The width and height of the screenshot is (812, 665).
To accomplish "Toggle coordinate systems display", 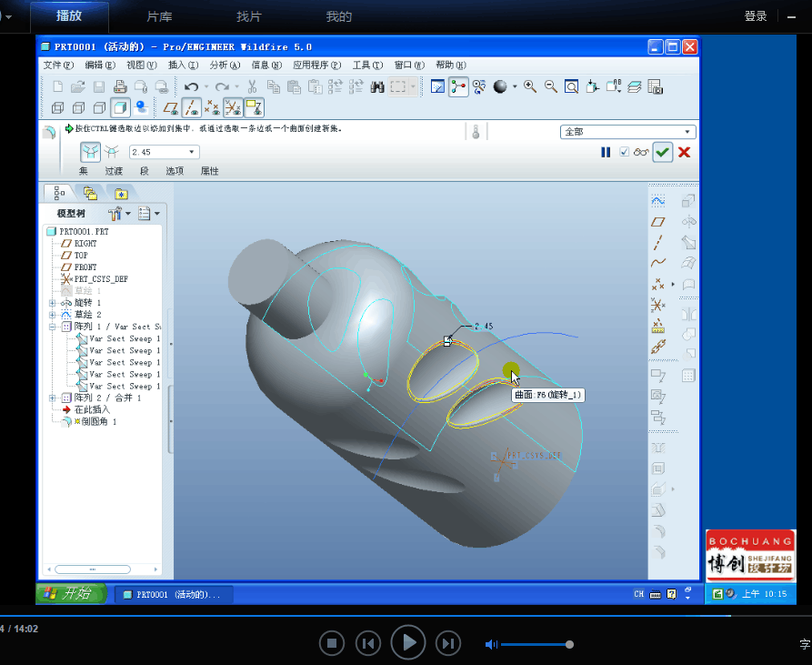I will 233,107.
